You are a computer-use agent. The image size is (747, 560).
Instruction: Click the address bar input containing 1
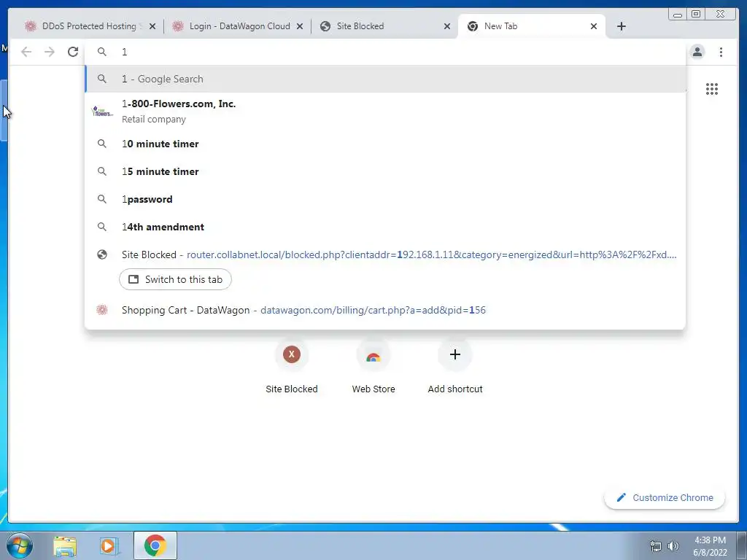pos(385,52)
